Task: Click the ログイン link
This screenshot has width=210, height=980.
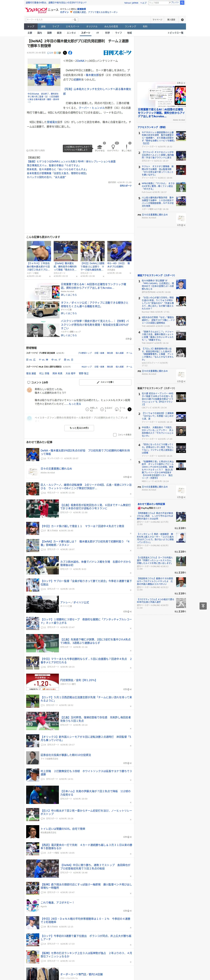Action: 64,12
